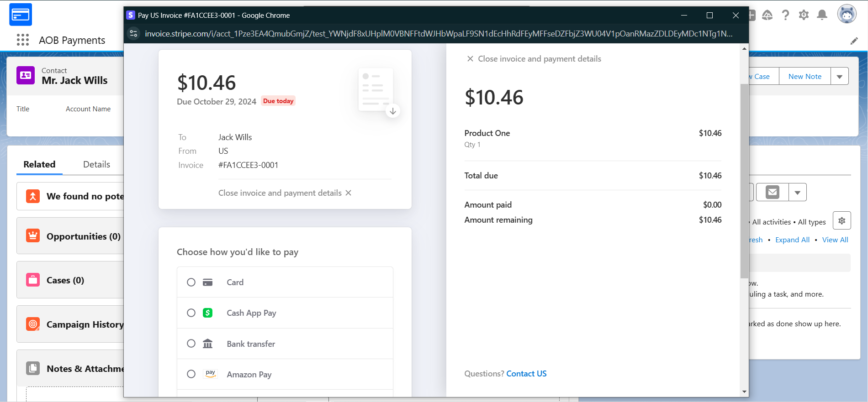Screen dimensions: 868x402
Task: Open the Salesforce App Launcher grid
Action: pos(23,40)
